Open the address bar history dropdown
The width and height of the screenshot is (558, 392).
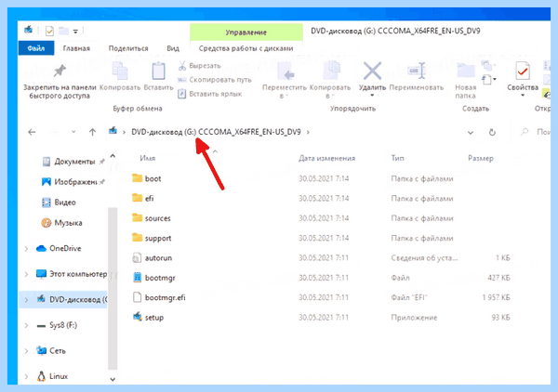coord(470,133)
